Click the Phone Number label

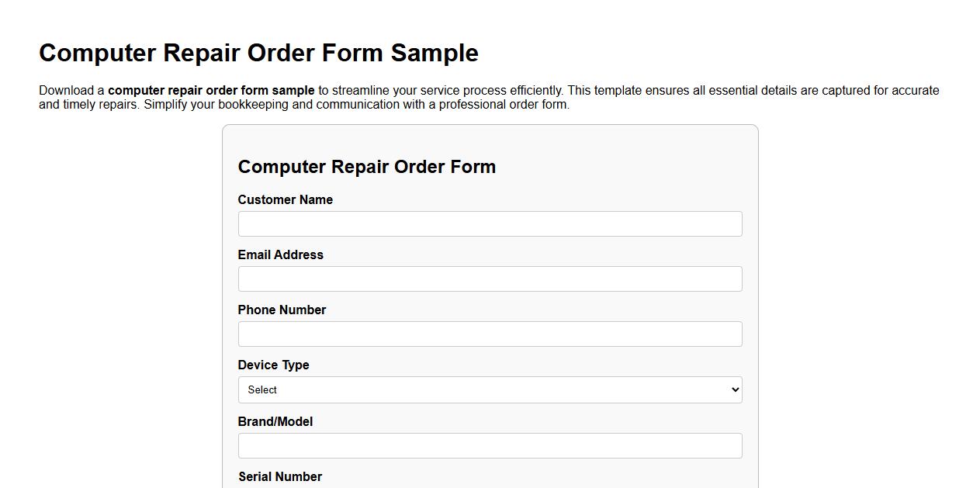282,310
